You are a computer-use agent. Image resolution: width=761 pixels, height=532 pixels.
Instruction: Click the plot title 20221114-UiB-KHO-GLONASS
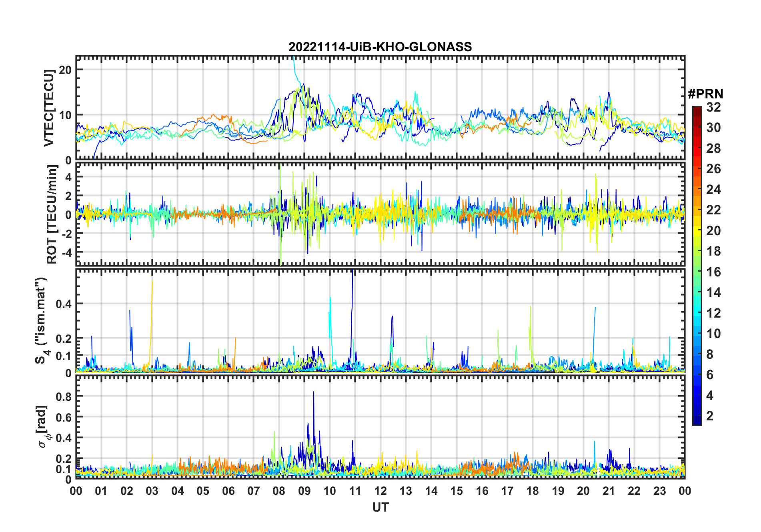tap(380, 47)
